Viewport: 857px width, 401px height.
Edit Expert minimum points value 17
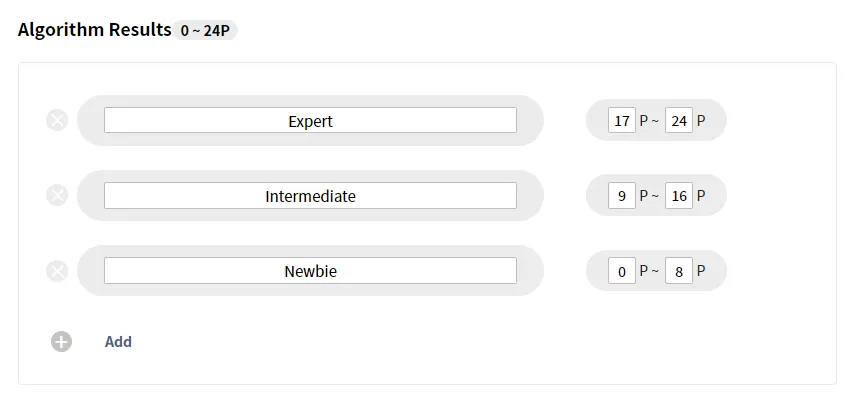[x=622, y=121]
